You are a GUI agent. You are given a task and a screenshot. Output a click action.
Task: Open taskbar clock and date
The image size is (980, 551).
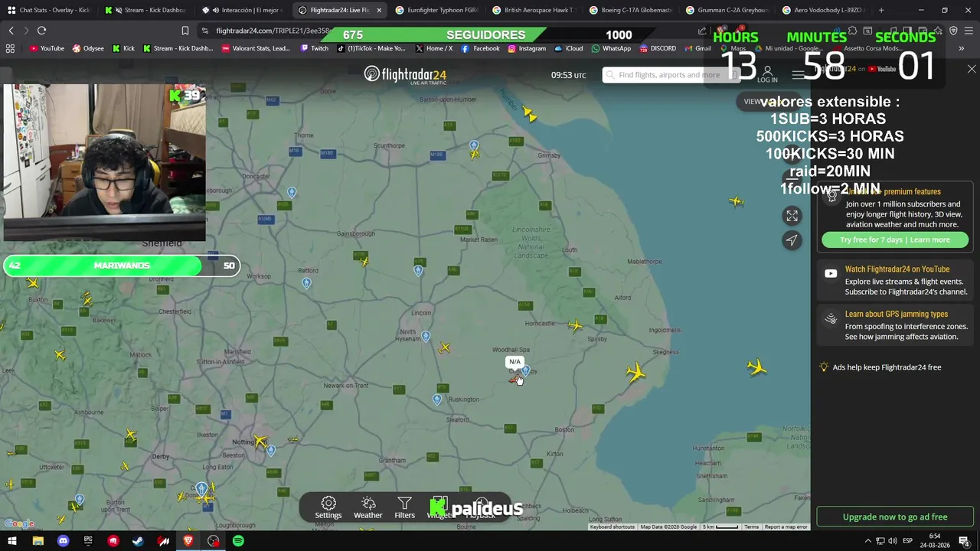tap(936, 541)
